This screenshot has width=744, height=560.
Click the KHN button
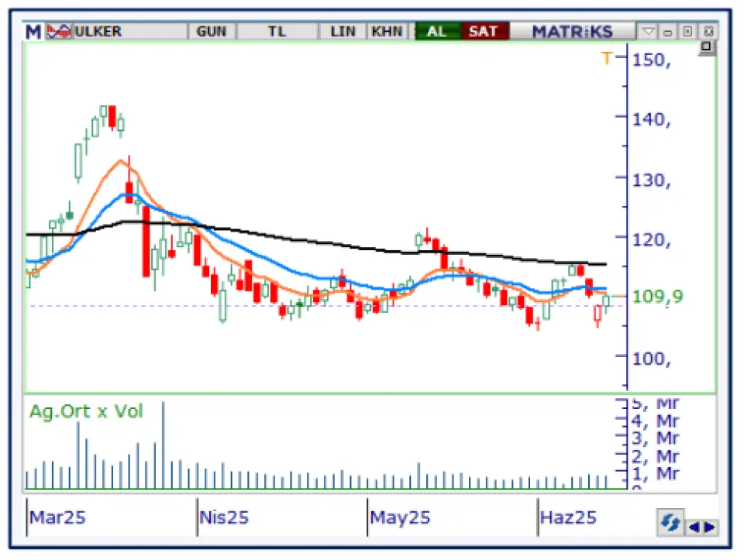pyautogui.click(x=387, y=32)
